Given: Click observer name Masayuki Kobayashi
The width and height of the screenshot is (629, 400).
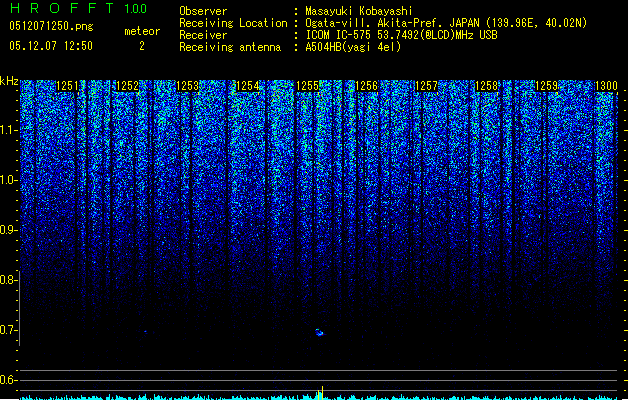Looking at the screenshot, I should tap(359, 11).
